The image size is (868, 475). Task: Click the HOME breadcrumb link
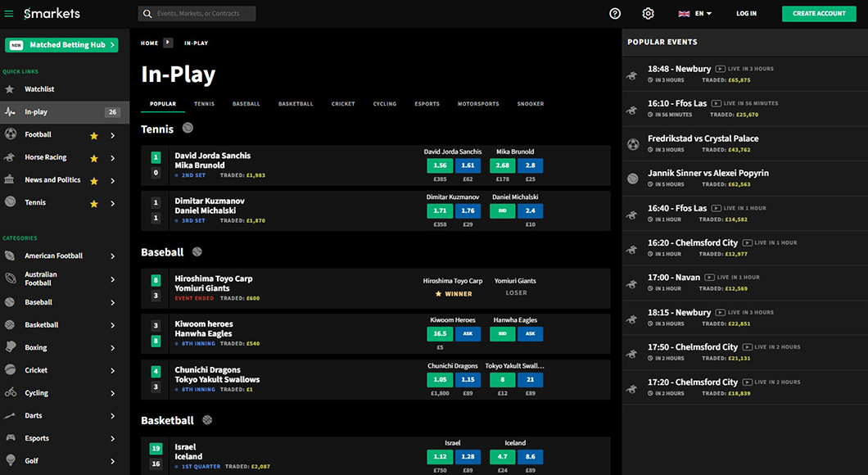(150, 43)
